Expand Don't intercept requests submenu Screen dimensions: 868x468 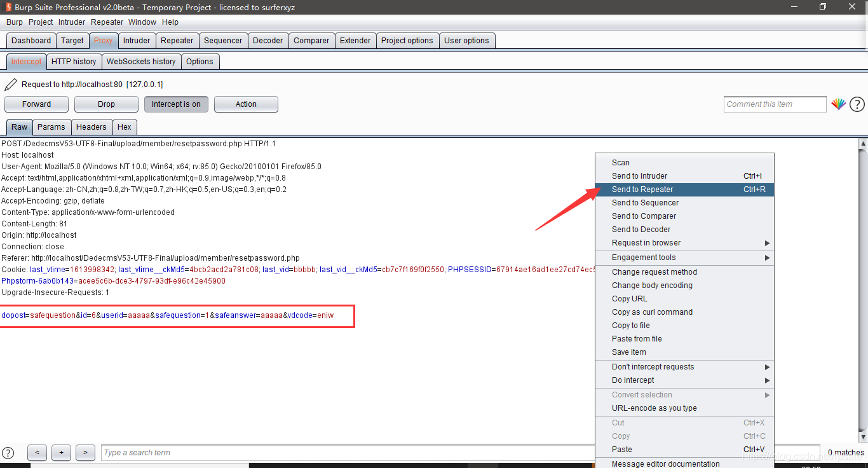coord(684,367)
